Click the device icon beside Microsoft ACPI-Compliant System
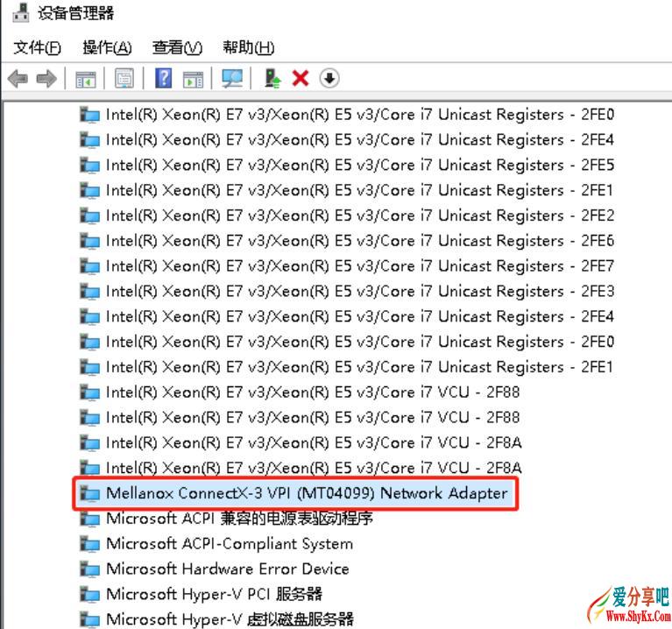This screenshot has height=629, width=672. (90, 544)
